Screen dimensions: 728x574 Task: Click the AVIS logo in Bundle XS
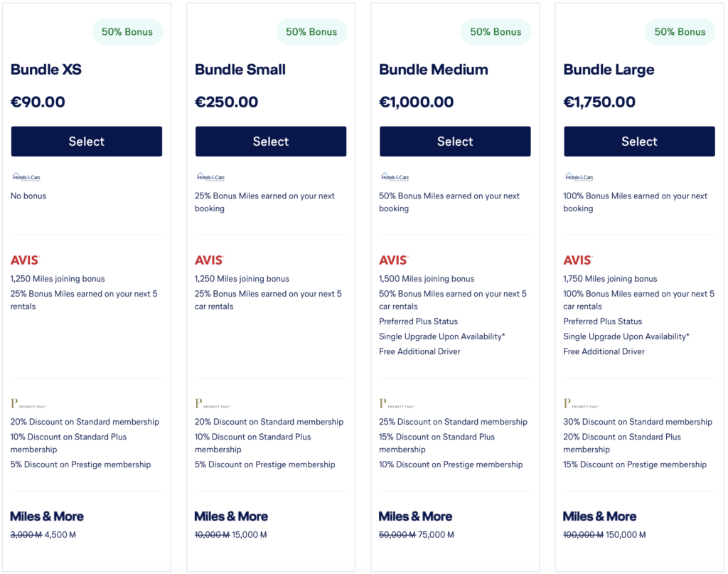(x=25, y=260)
